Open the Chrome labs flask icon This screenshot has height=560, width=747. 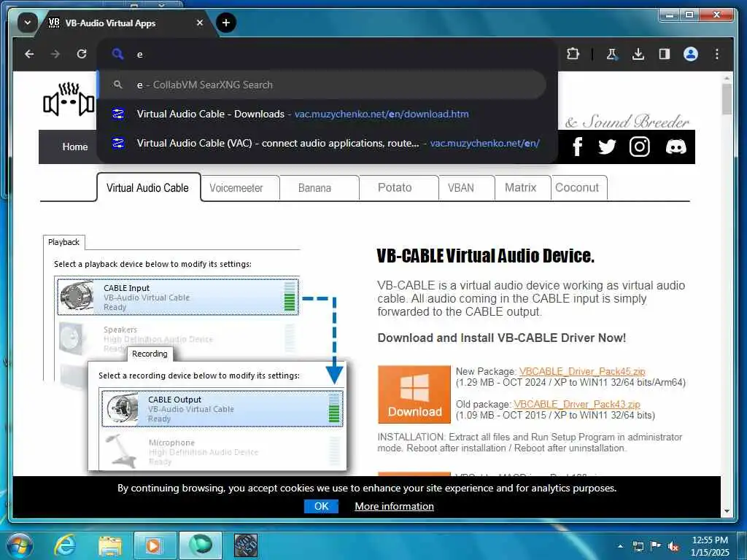coord(612,54)
